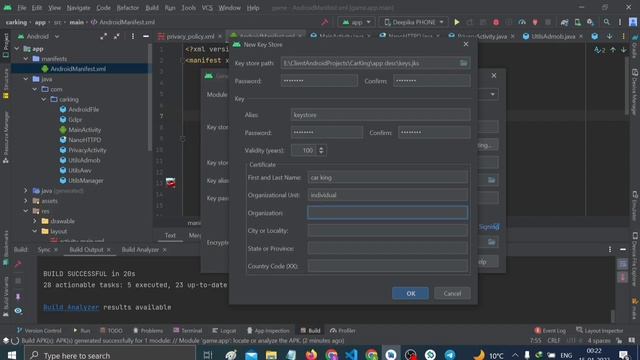Open the Build menu

pyautogui.click(x=152, y=8)
